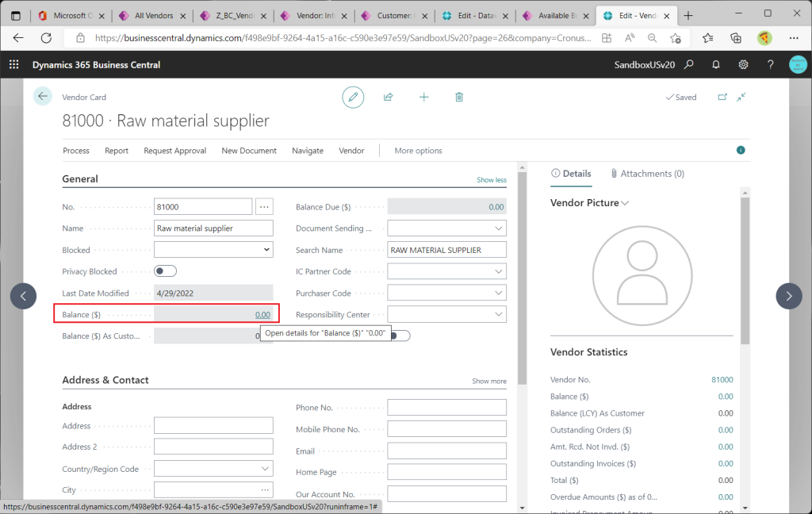This screenshot has width=812, height=514.
Task: Click the No. field assist-edit ellipsis button
Action: [264, 207]
